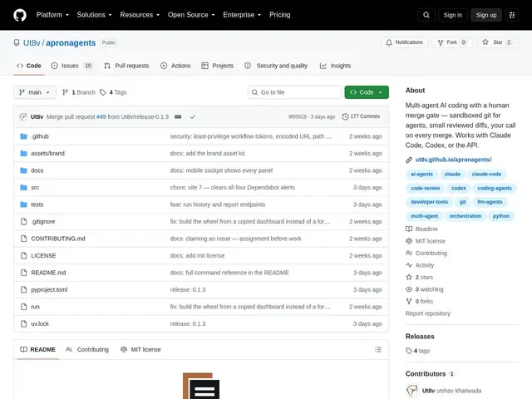Click 'release: 0.1.3' commit message for uv.lock
The image size is (532, 399).
coord(188,323)
